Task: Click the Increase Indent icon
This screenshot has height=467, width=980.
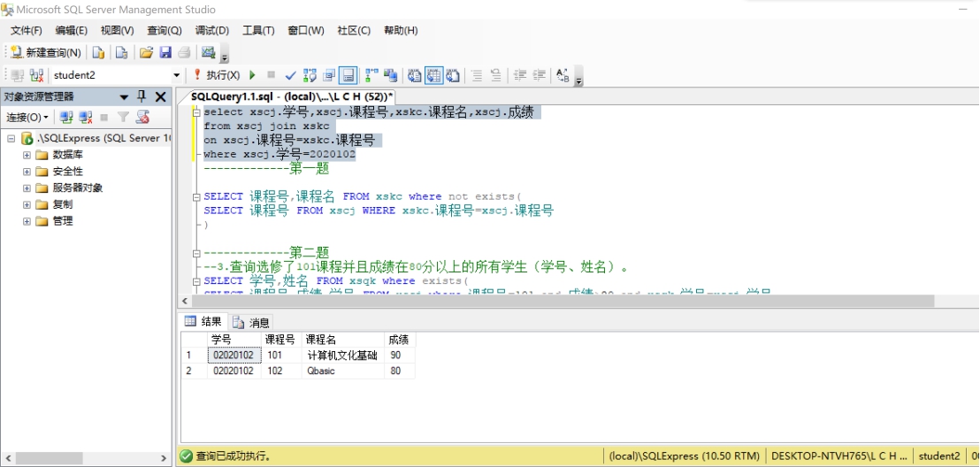Action: click(539, 76)
